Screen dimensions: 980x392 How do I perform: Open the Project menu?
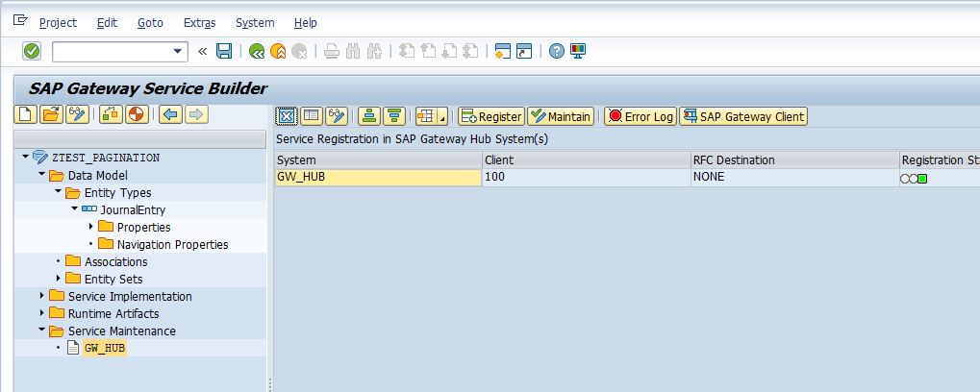coord(58,22)
